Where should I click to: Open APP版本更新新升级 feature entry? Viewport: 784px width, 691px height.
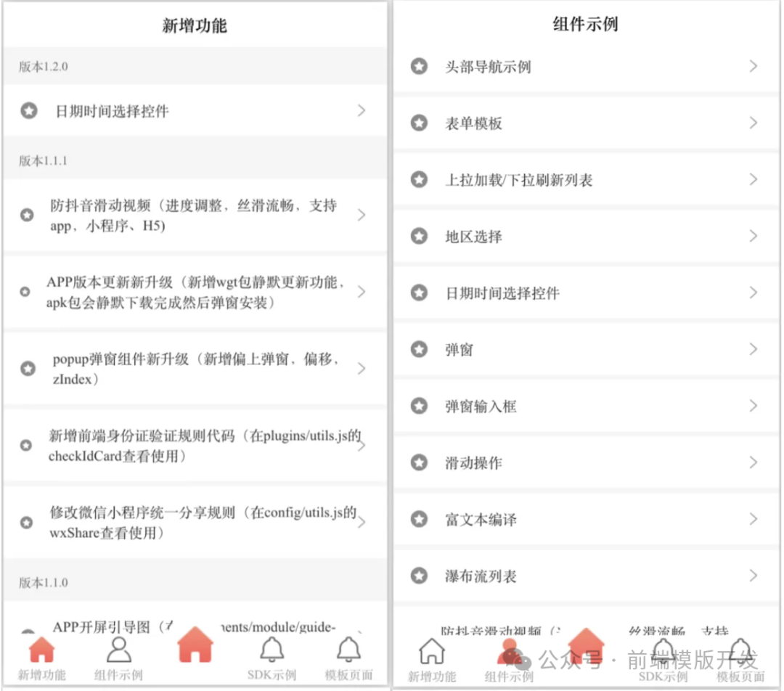195,292
